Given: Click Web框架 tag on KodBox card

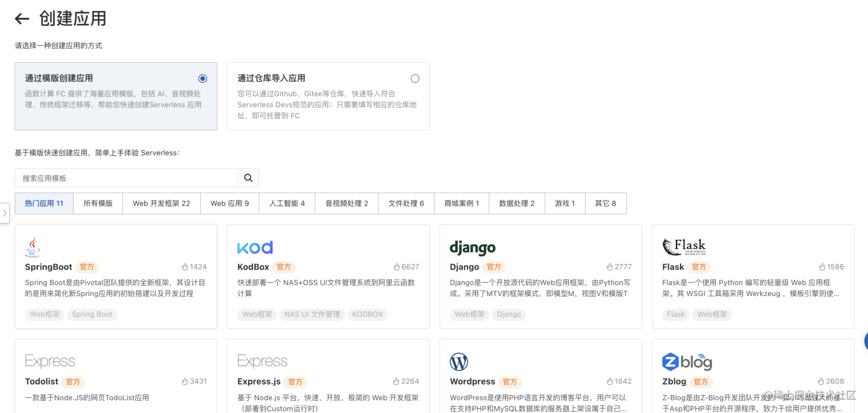Looking at the screenshot, I should click(x=257, y=315).
